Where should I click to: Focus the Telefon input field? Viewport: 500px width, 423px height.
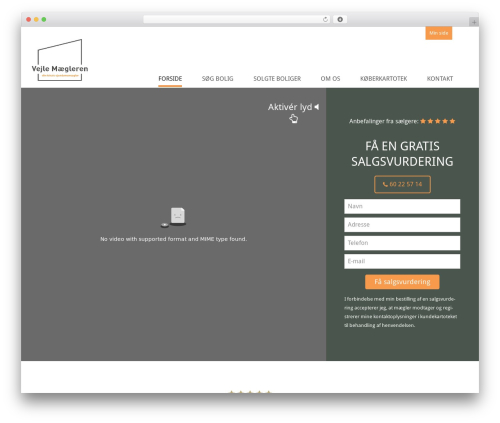point(402,243)
